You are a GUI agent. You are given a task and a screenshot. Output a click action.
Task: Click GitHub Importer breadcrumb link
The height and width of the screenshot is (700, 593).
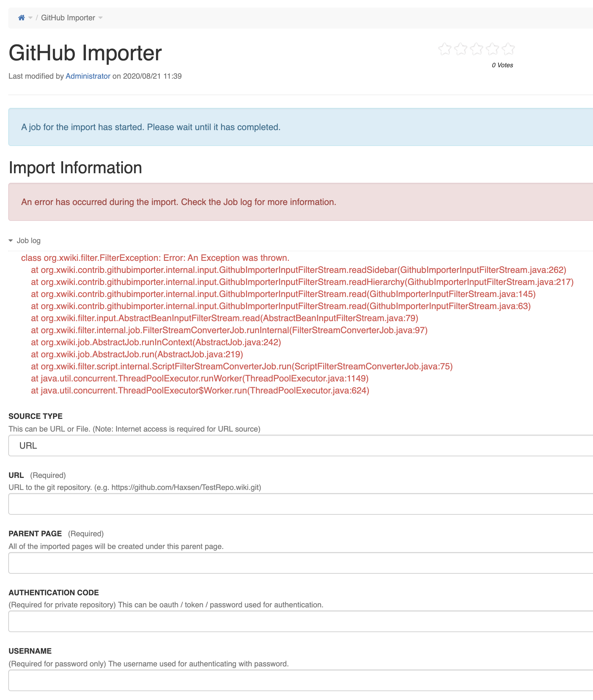pyautogui.click(x=68, y=18)
